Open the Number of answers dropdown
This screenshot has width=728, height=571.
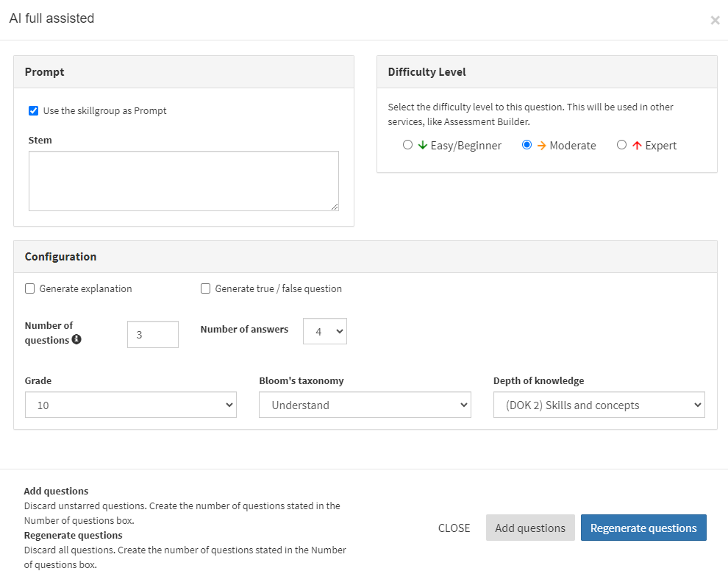pyautogui.click(x=325, y=331)
